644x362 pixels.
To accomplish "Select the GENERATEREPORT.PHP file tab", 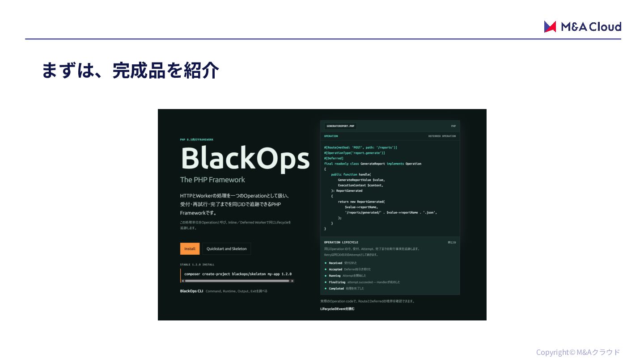I will pos(340,126).
